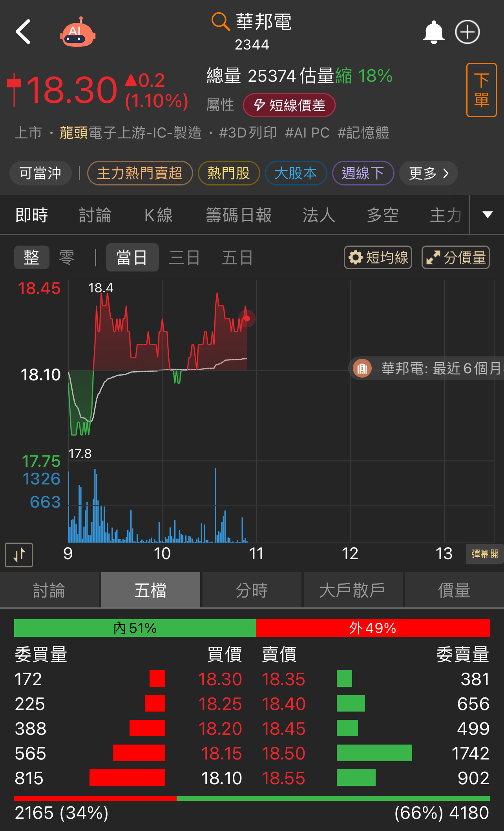504x831 pixels.
Task: Tap the 2165 (34%) bid total
Action: (62, 813)
